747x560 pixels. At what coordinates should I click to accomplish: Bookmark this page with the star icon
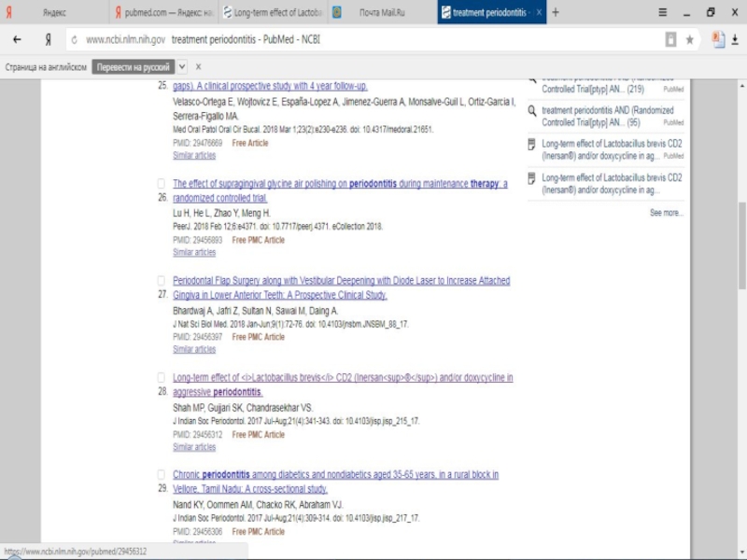point(690,40)
